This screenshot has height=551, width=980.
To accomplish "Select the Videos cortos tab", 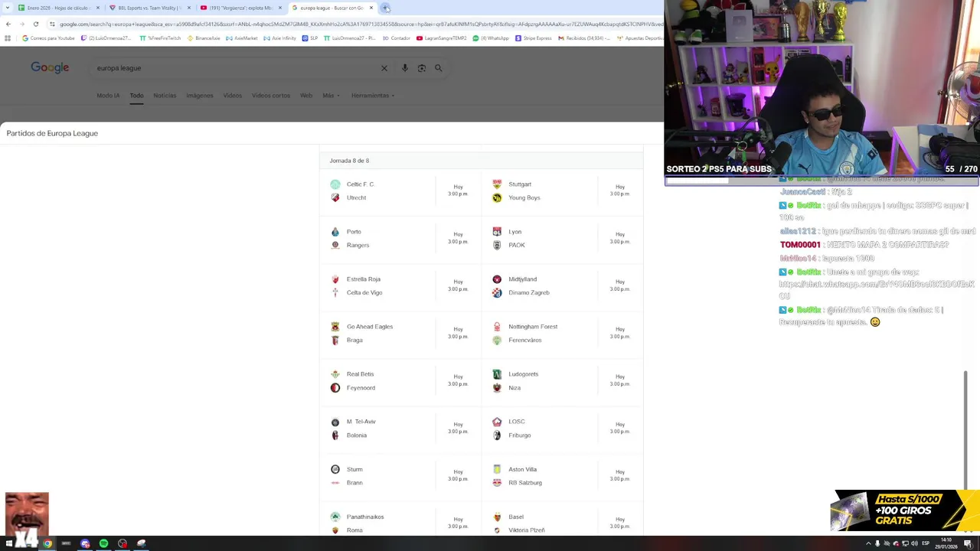I will click(271, 96).
